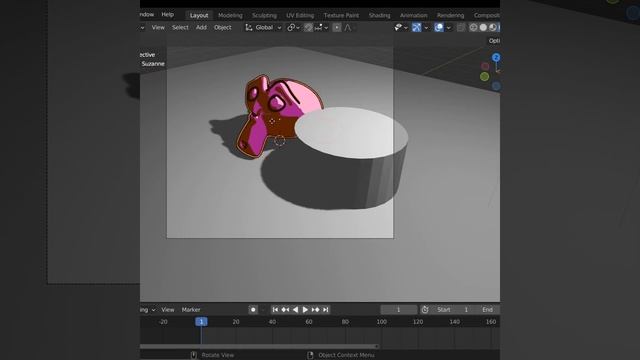Open the viewport Select menu
Viewport: 640px width, 360px height.
click(x=180, y=27)
